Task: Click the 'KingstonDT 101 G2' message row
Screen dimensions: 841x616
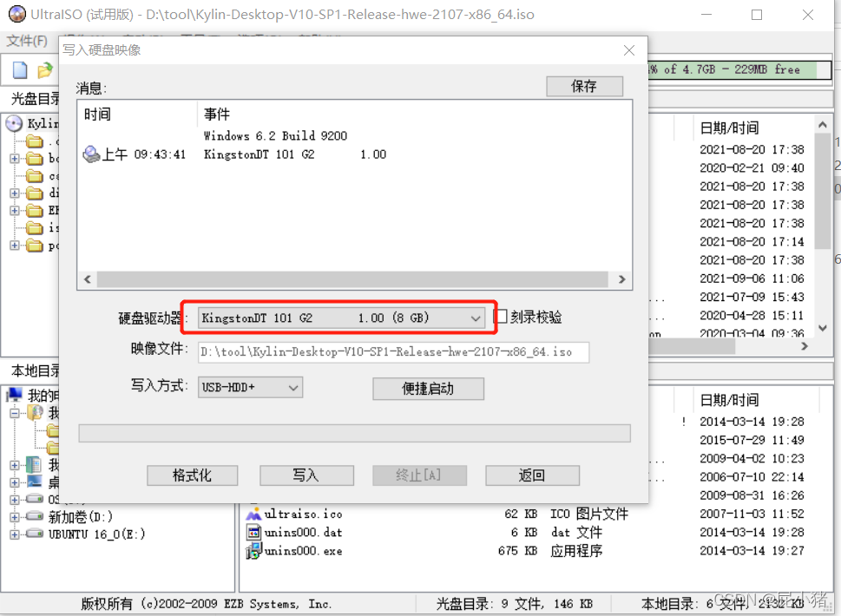Action: tap(295, 154)
